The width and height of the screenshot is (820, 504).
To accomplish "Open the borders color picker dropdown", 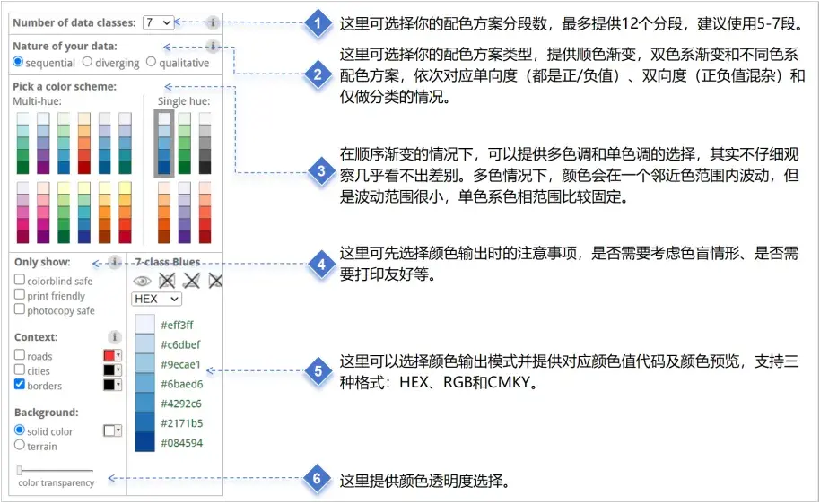I will click(112, 385).
